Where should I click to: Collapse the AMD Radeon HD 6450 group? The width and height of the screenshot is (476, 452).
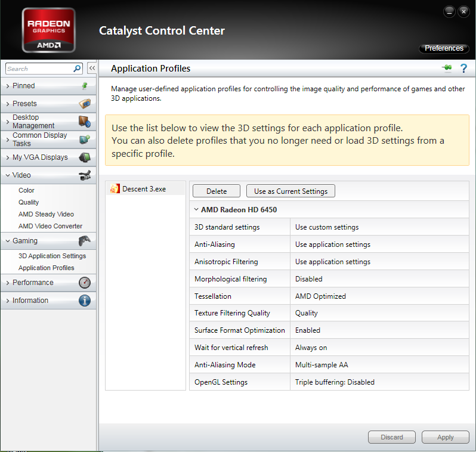(x=196, y=209)
